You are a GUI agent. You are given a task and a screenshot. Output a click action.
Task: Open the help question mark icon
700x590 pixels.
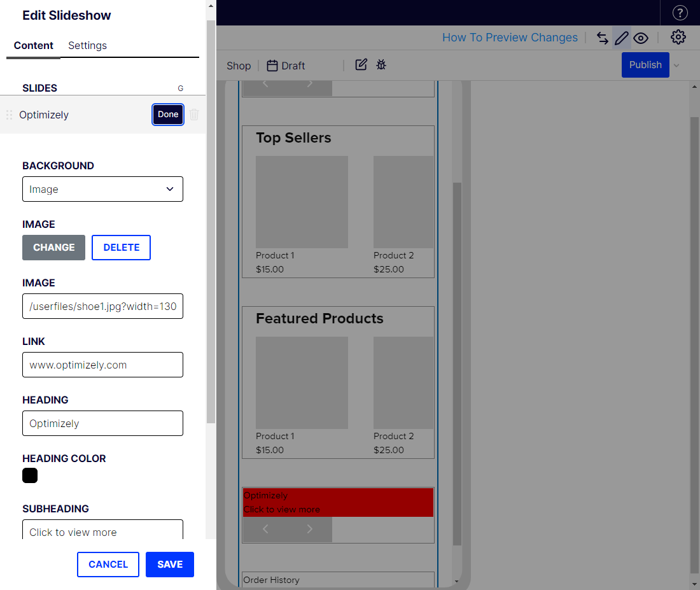click(x=680, y=13)
